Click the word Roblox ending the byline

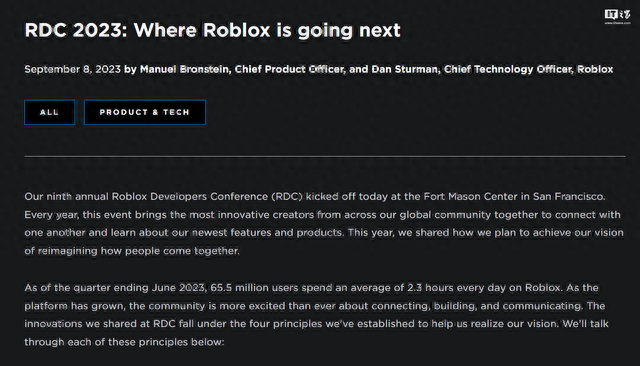click(x=595, y=69)
